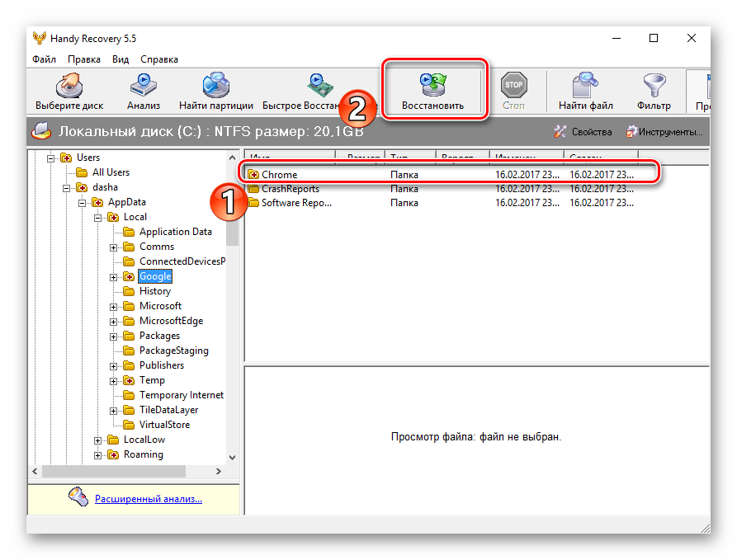Image resolution: width=737 pixels, height=560 pixels.
Task: Open disk Свойства (Properties)
Action: [x=583, y=132]
